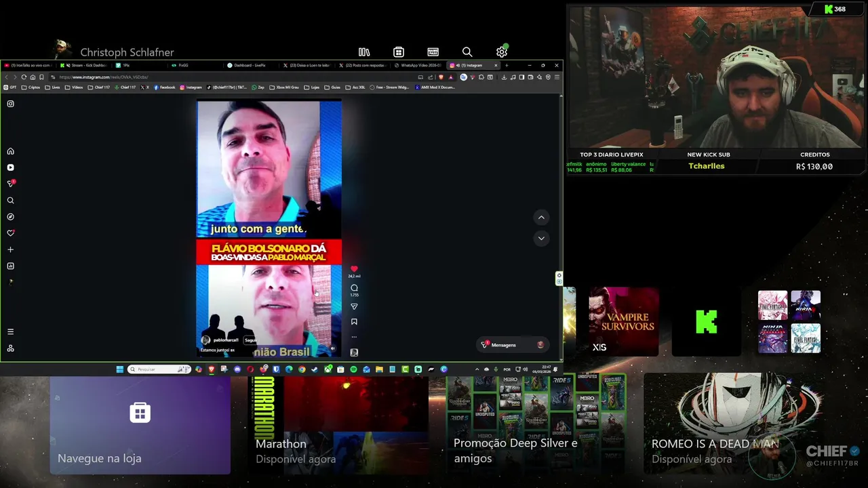This screenshot has width=868, height=488.
Task: Open Xbox settings gear icon
Action: (502, 52)
